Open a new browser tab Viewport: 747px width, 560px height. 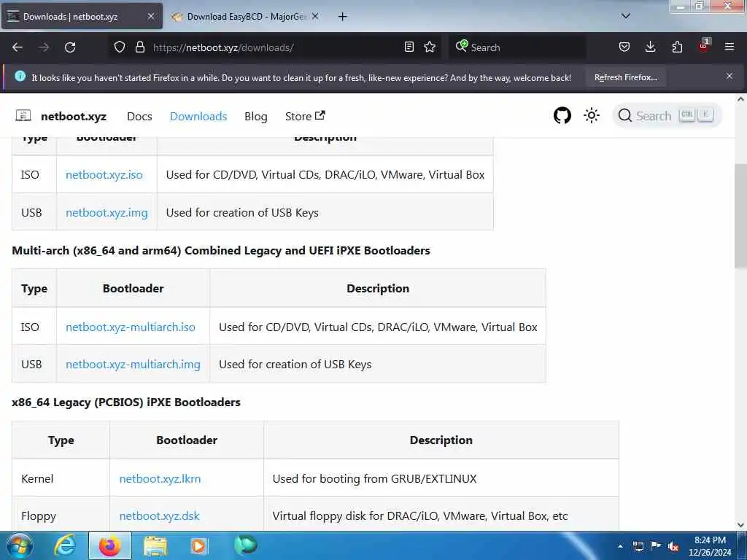click(x=343, y=17)
